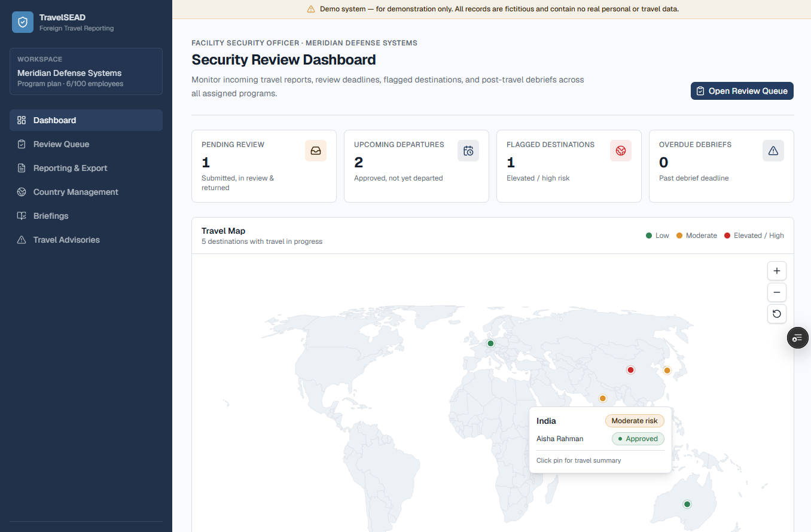Click '5 destinations with travel in progress'
This screenshot has width=811, height=532.
click(x=262, y=241)
